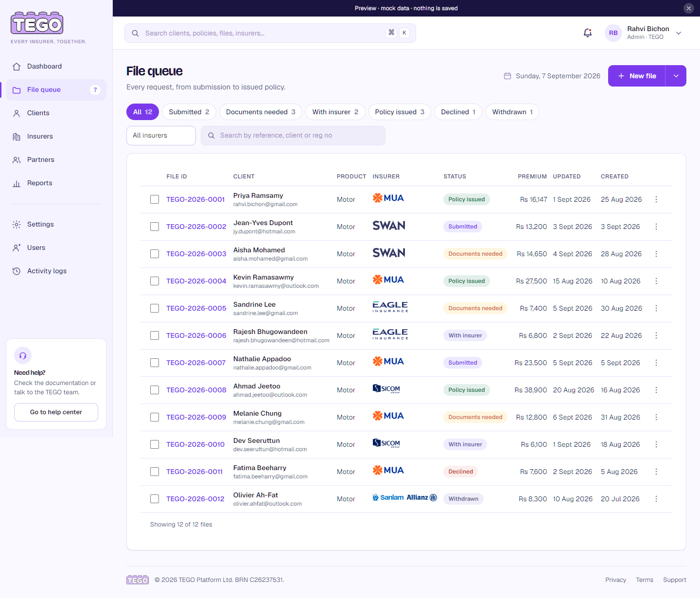Click the search by reference field
Image resolution: width=700 pixels, height=598 pixels.
pos(293,136)
